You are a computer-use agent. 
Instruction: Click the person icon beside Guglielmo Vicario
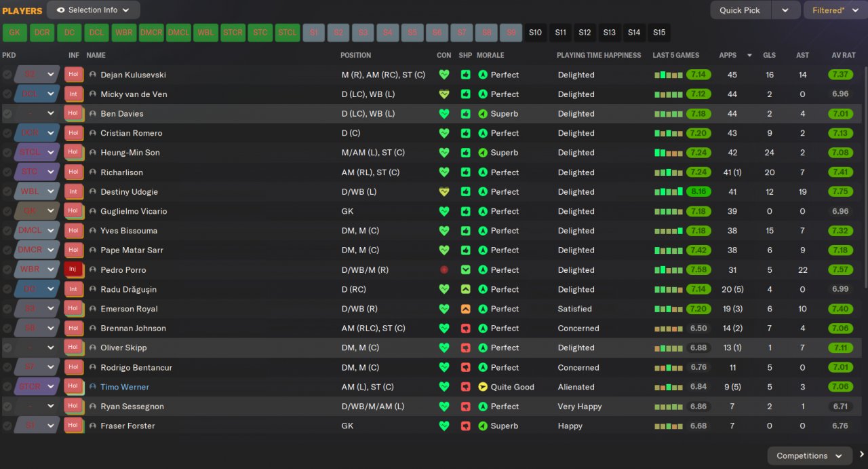coord(93,212)
